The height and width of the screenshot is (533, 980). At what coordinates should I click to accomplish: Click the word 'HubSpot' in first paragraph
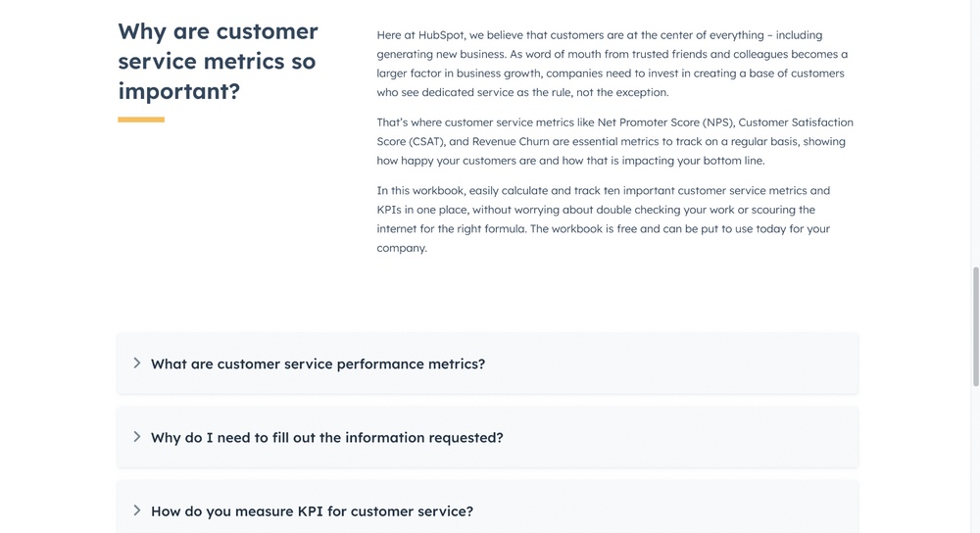pos(441,35)
